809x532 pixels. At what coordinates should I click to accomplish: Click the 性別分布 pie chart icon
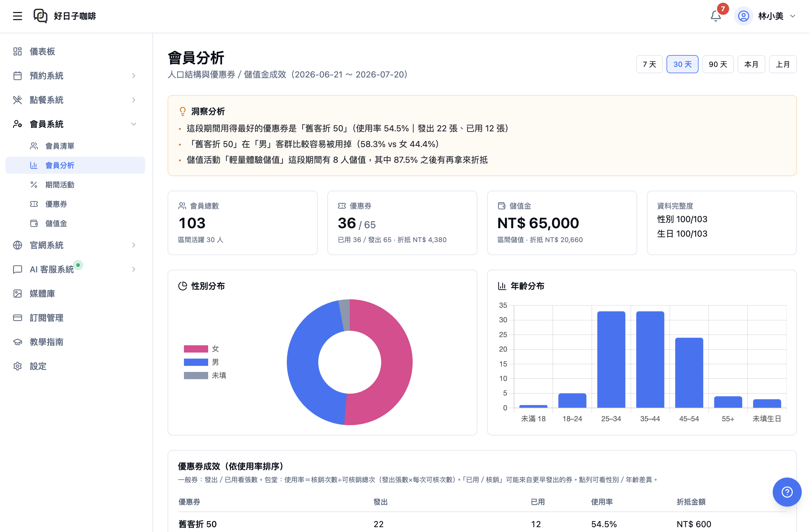(182, 286)
